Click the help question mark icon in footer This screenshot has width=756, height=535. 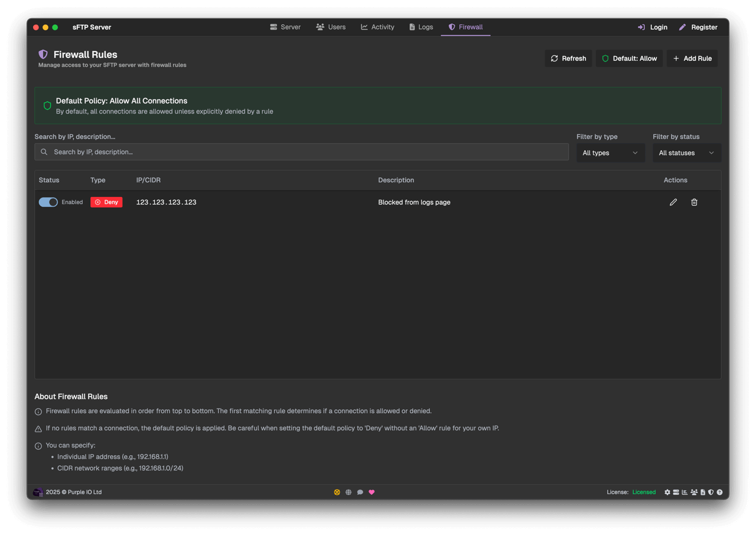tap(719, 492)
